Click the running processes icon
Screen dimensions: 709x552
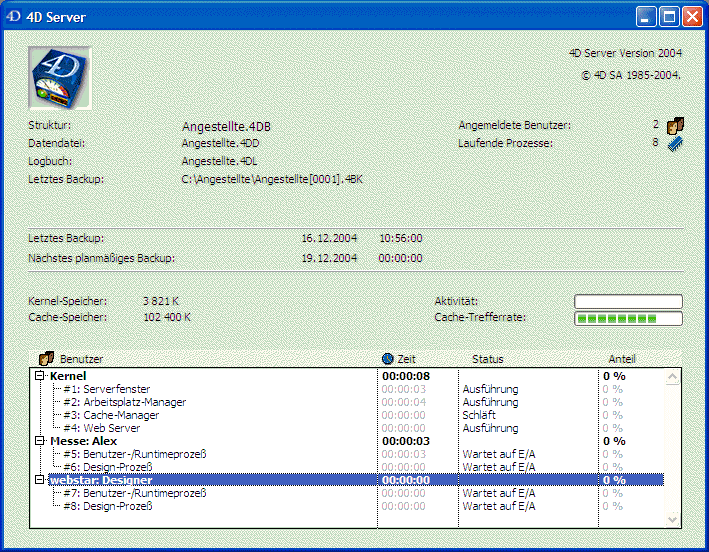[x=676, y=143]
